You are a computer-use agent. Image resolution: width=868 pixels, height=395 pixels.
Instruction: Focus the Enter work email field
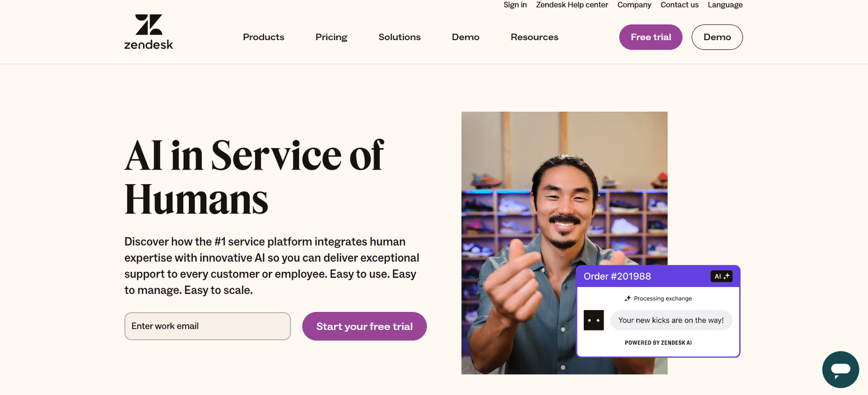pos(207,326)
